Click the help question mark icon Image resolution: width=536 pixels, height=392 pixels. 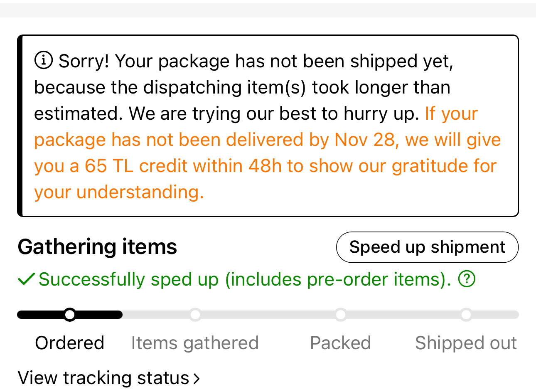[467, 279]
